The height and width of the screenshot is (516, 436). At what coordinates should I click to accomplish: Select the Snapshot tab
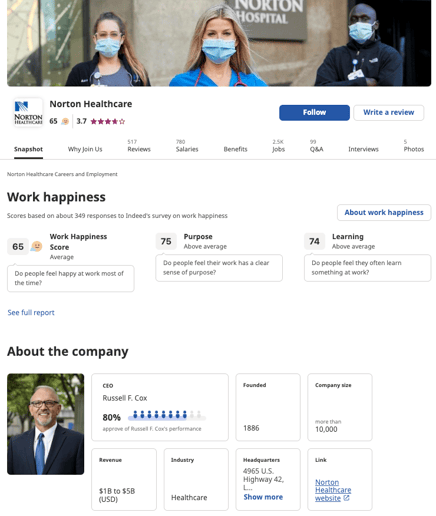click(x=28, y=149)
